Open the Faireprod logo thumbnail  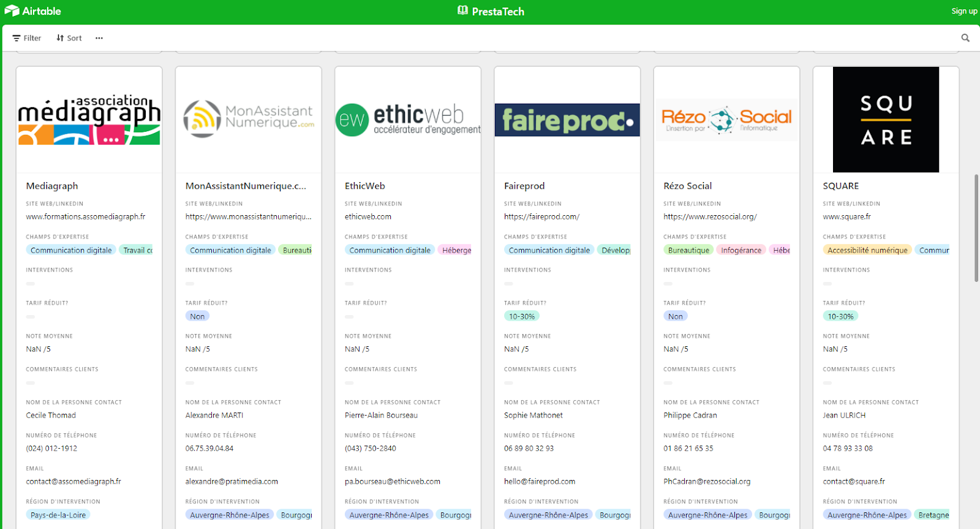(567, 120)
